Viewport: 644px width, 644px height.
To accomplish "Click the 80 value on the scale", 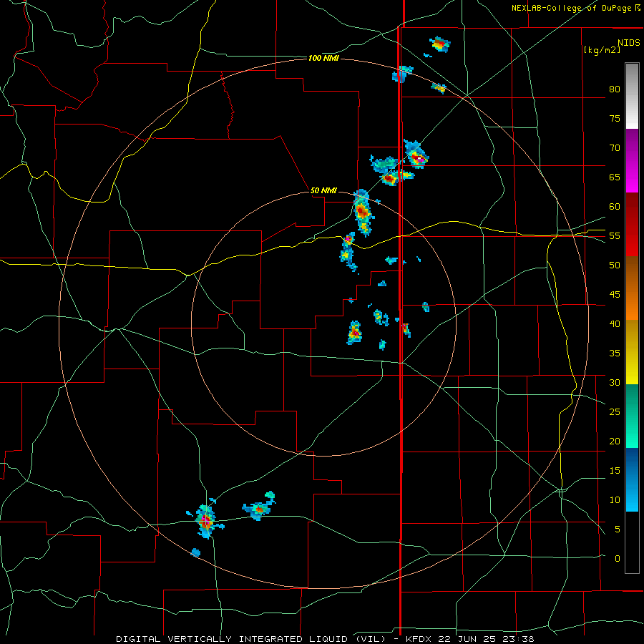I will [615, 89].
